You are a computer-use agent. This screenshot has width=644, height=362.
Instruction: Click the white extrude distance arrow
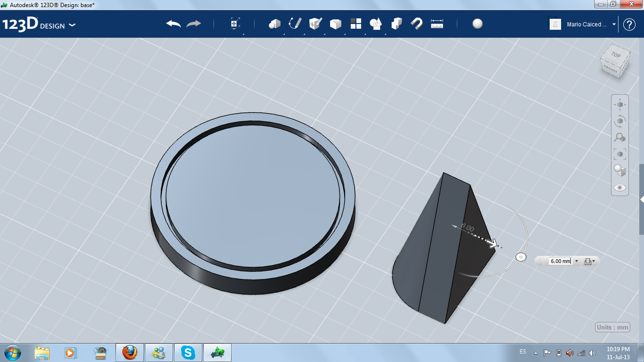(492, 243)
